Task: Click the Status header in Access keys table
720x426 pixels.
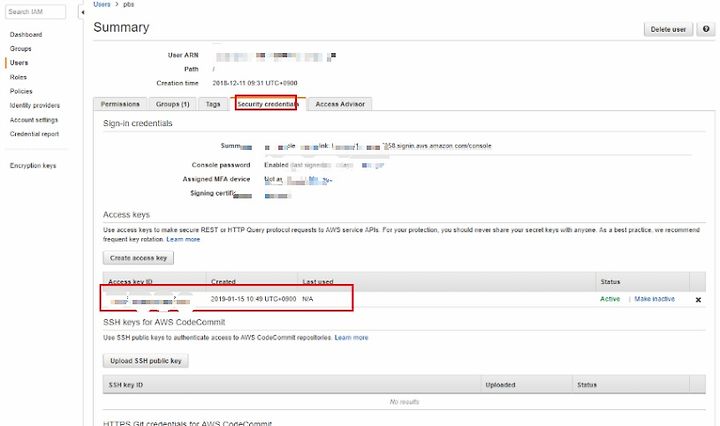Action: [x=610, y=282]
